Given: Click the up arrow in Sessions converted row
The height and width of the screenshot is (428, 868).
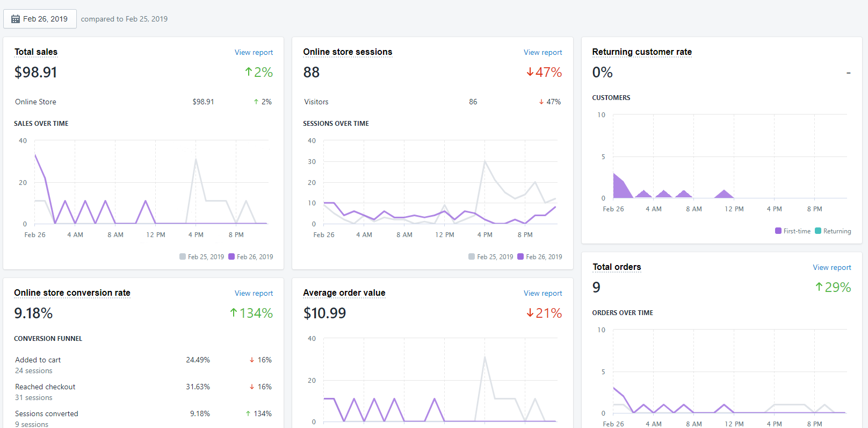Looking at the screenshot, I should pos(248,414).
